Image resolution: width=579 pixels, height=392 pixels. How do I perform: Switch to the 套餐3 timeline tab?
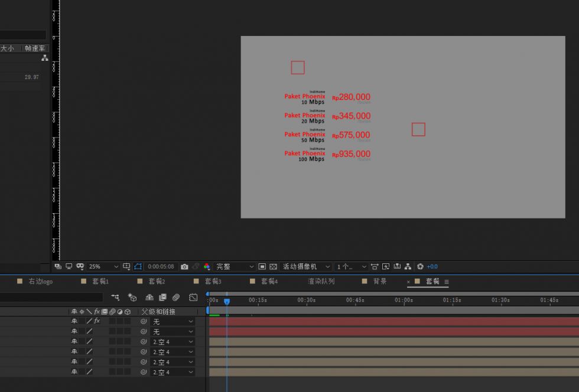pos(213,282)
